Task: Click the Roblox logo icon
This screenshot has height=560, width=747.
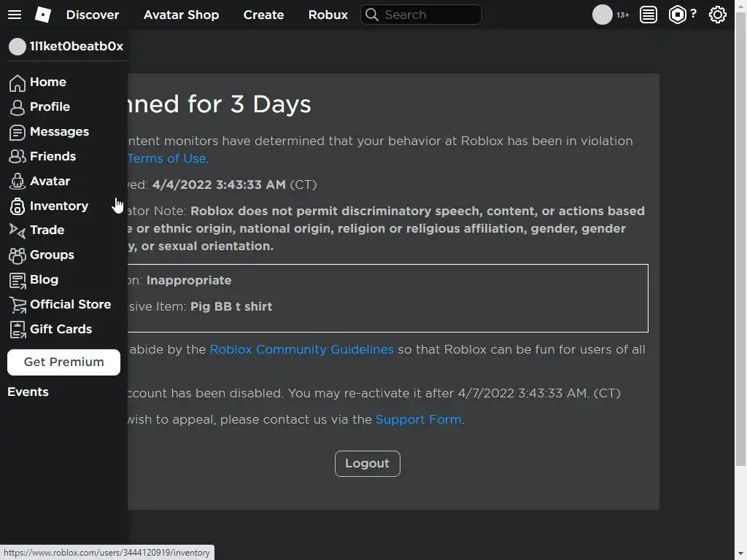Action: click(x=43, y=15)
